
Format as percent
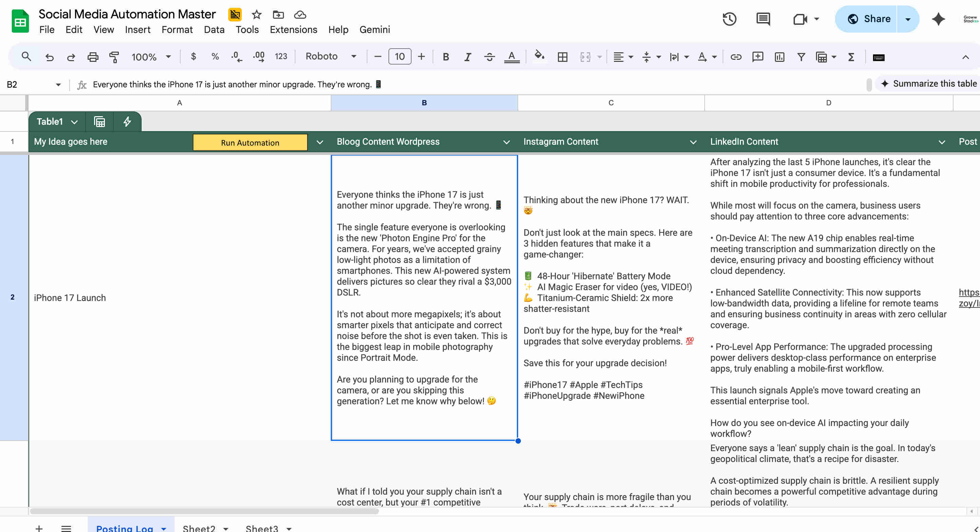pyautogui.click(x=215, y=57)
